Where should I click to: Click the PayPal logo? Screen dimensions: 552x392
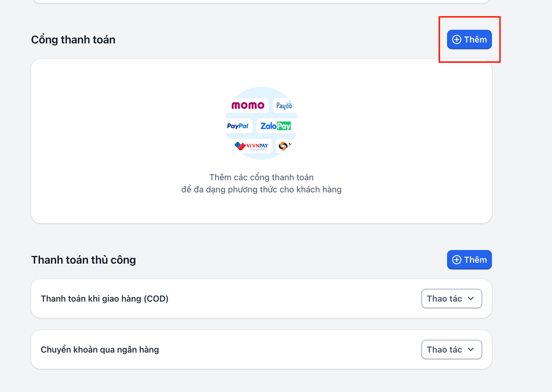(x=238, y=126)
